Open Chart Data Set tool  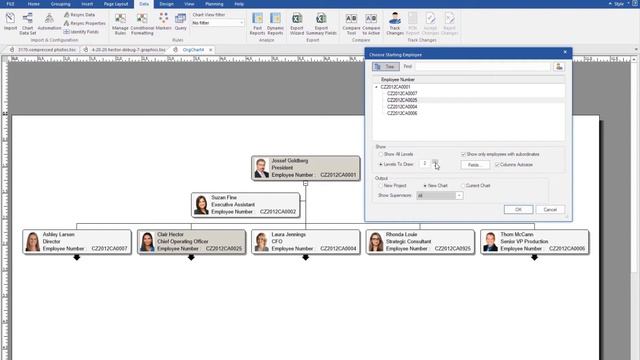(27, 23)
